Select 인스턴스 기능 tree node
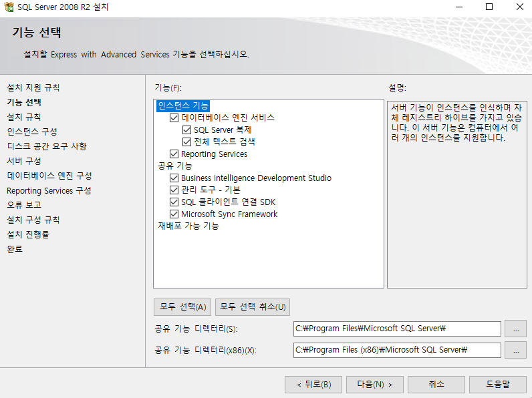Image resolution: width=532 pixels, height=398 pixels. coord(183,106)
